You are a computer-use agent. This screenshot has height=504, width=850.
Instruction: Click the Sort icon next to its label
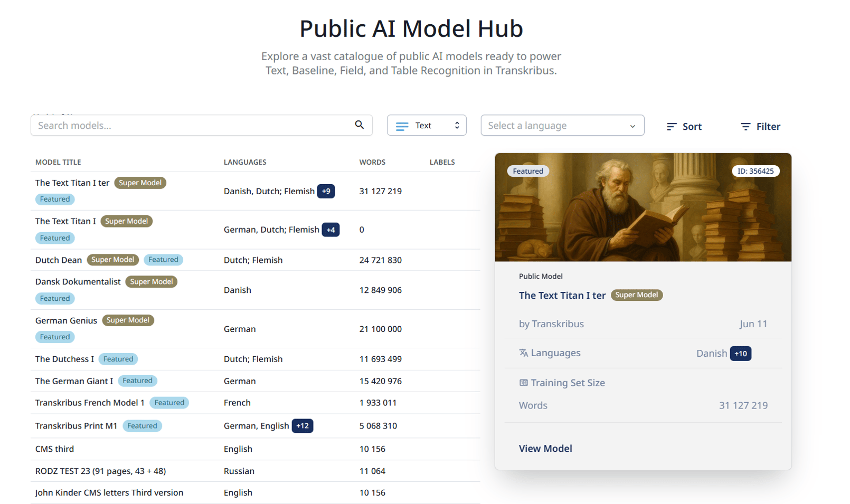pyautogui.click(x=670, y=126)
